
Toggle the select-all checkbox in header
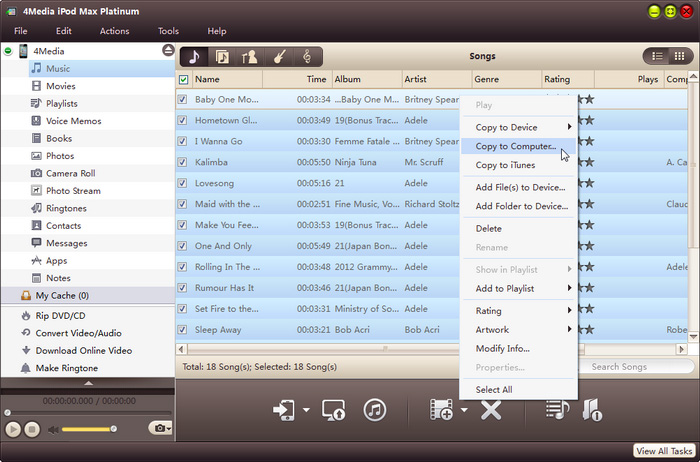point(183,79)
